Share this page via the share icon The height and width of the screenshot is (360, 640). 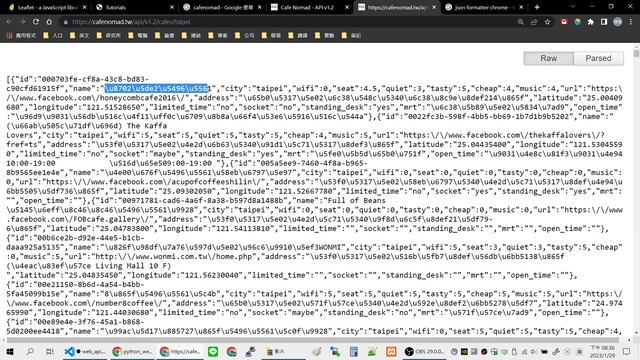coord(534,22)
